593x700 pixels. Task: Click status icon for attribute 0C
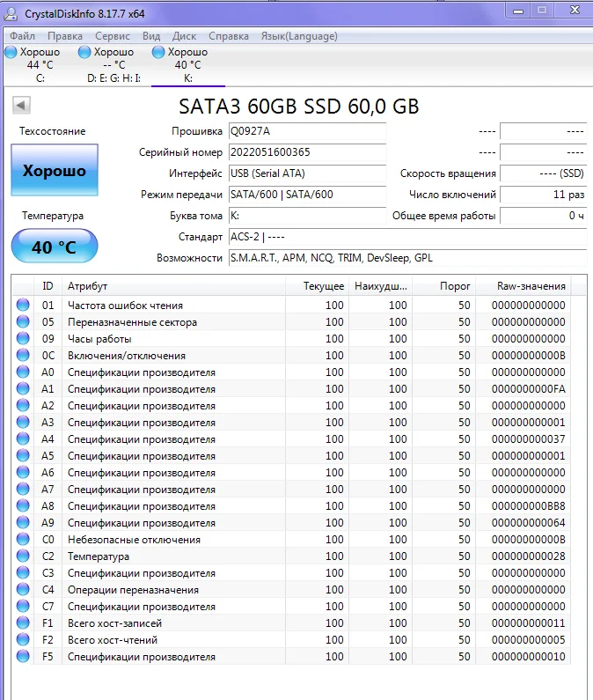coord(23,356)
